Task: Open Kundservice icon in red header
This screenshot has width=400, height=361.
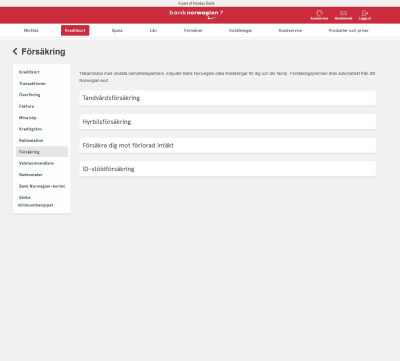Action: click(x=319, y=15)
